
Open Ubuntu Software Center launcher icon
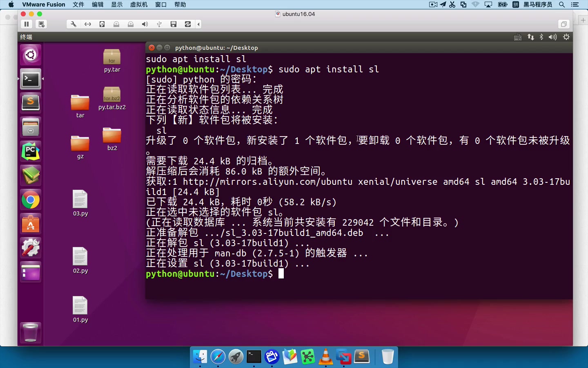[x=31, y=224]
